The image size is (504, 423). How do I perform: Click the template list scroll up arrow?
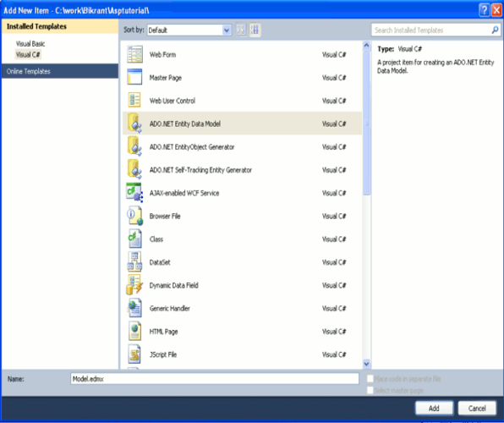[x=366, y=46]
